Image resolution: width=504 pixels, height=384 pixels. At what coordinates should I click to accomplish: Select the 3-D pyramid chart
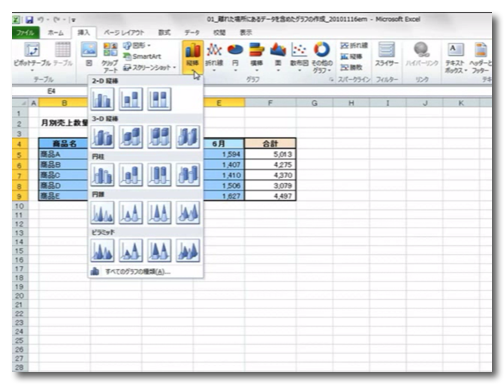coord(188,250)
